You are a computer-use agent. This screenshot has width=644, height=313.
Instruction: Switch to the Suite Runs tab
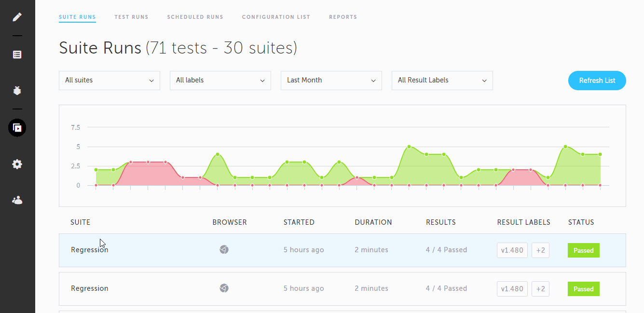77,17
